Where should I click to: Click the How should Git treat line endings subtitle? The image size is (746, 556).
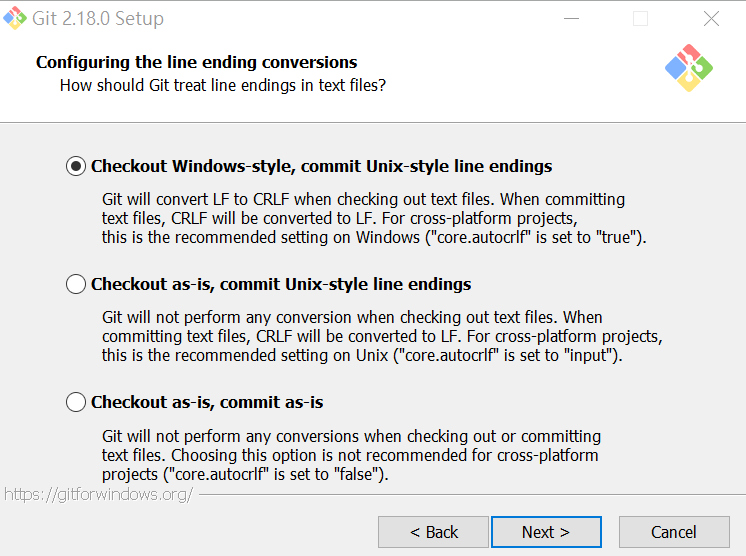point(222,85)
